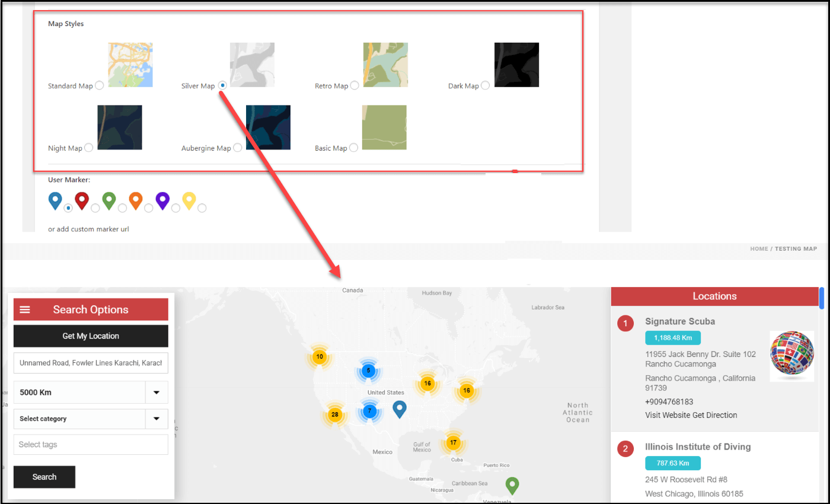This screenshot has width=830, height=504.
Task: Open the Signature Scuba location title
Action: [x=680, y=321]
